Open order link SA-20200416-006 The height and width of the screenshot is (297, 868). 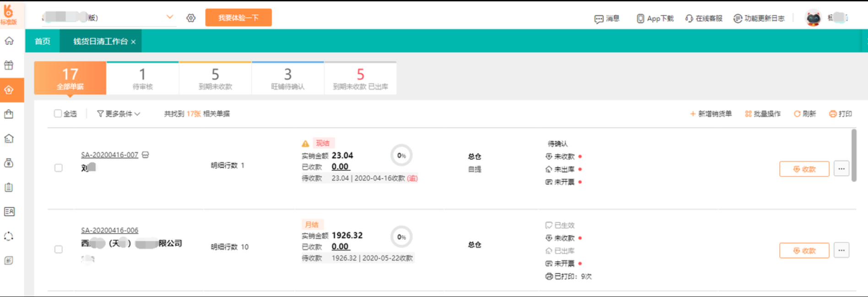tap(109, 230)
